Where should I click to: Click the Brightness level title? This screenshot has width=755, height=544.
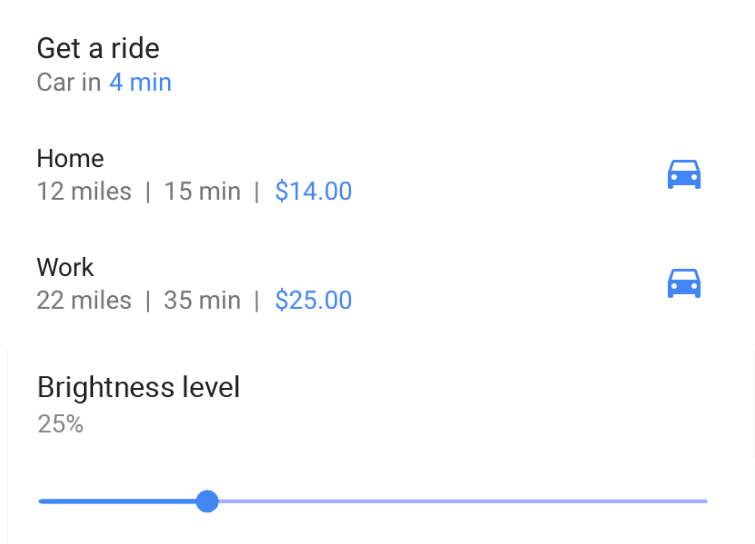coord(139,387)
